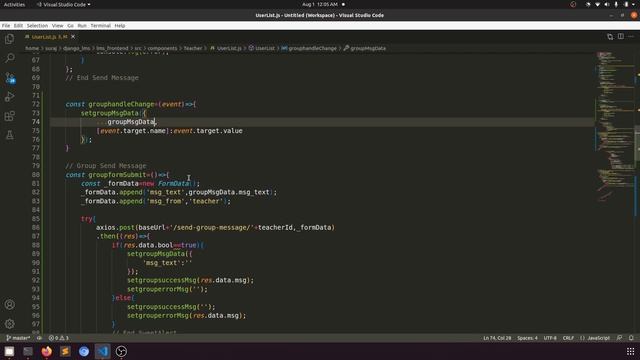This screenshot has height=360, width=640.
Task: Click the 'CRLF' end of line selector
Action: pos(568,338)
